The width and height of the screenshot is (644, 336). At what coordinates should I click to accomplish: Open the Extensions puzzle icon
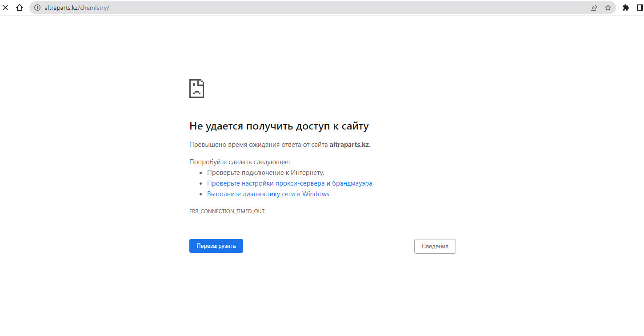click(626, 8)
